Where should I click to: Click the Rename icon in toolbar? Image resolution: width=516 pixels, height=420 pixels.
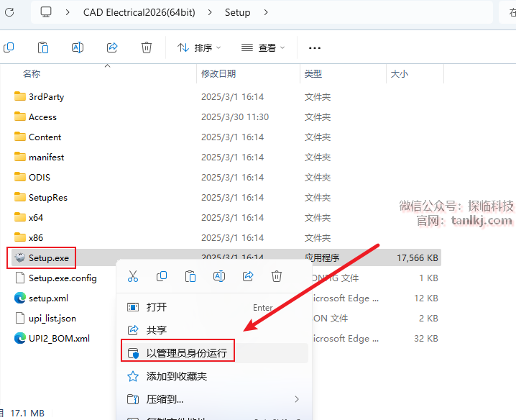(x=78, y=47)
